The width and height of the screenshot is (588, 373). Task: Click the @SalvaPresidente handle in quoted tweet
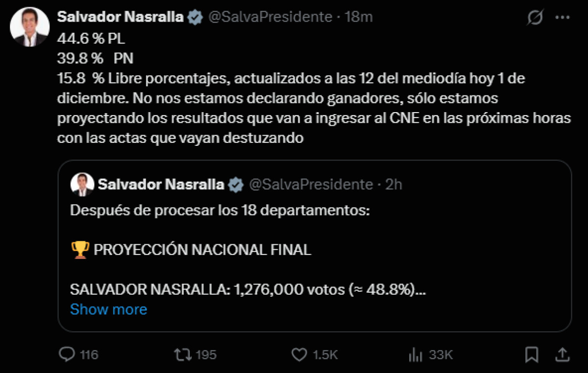coord(311,185)
